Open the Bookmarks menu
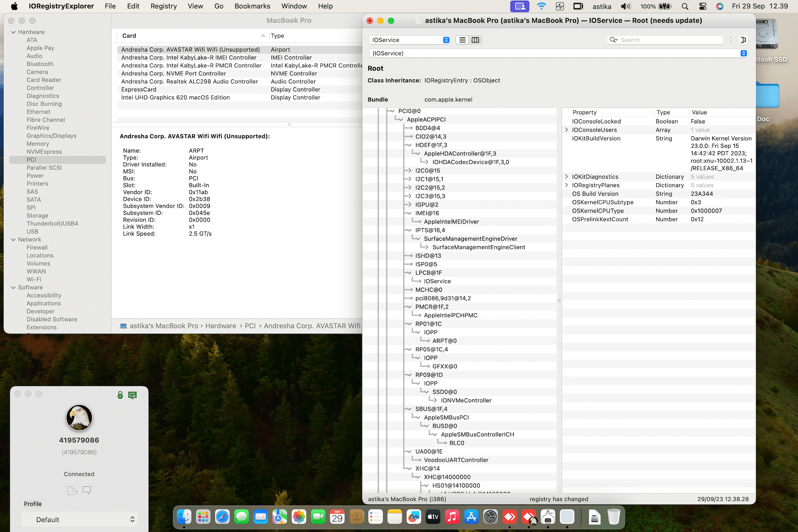798x532 pixels. (252, 6)
